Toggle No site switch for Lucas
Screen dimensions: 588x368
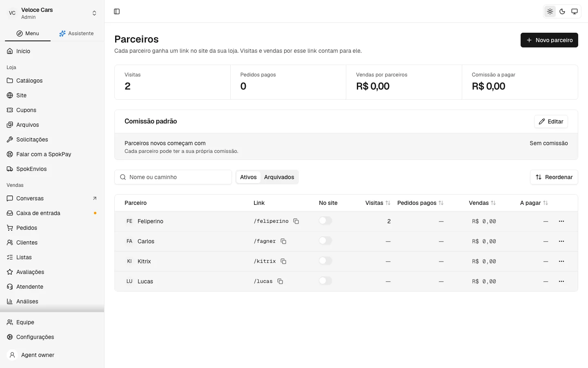click(x=325, y=281)
